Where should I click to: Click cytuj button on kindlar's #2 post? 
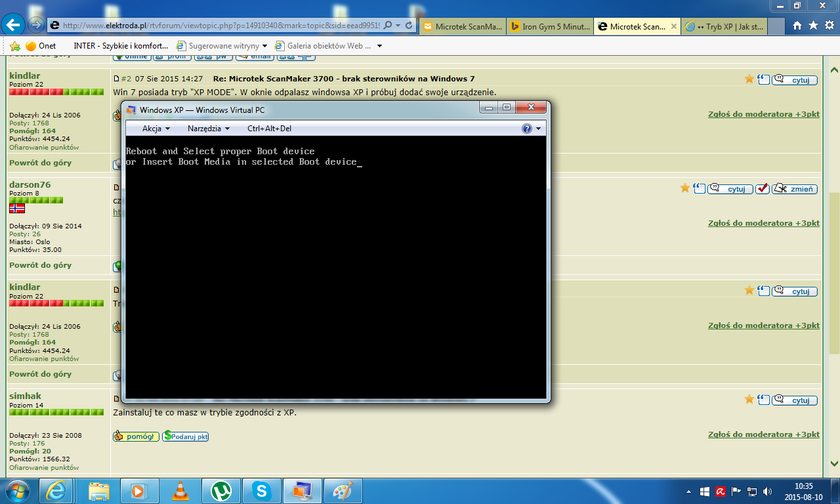(x=795, y=80)
